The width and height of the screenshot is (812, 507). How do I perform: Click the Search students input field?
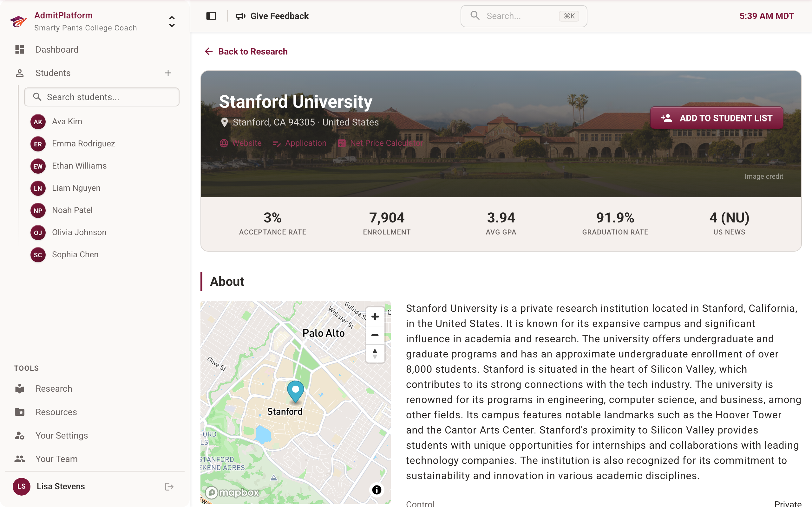click(102, 97)
